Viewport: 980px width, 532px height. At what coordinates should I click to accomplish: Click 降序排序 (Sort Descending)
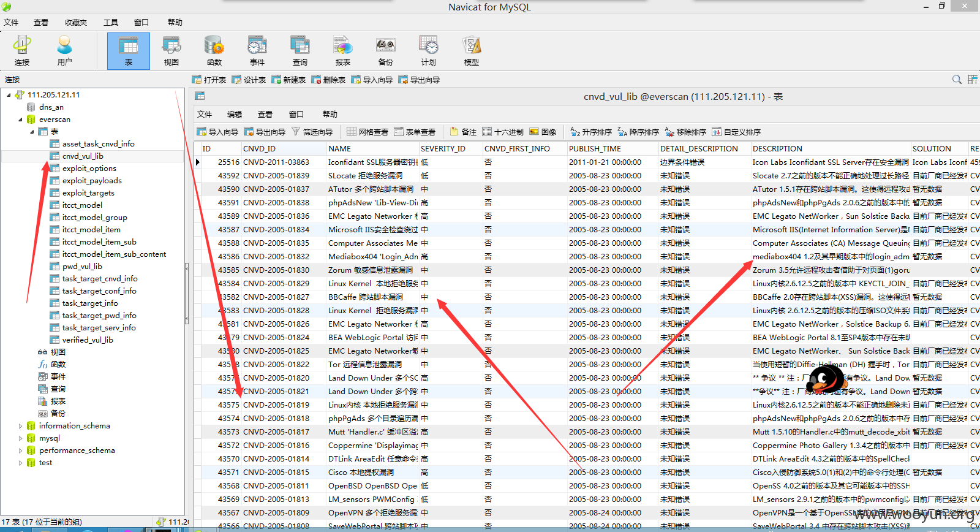click(638, 132)
